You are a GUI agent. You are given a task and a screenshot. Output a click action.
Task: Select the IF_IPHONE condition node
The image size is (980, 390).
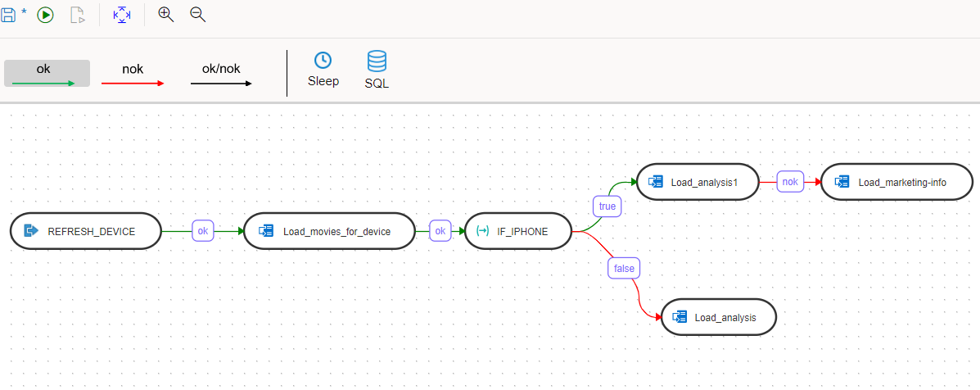pos(519,231)
